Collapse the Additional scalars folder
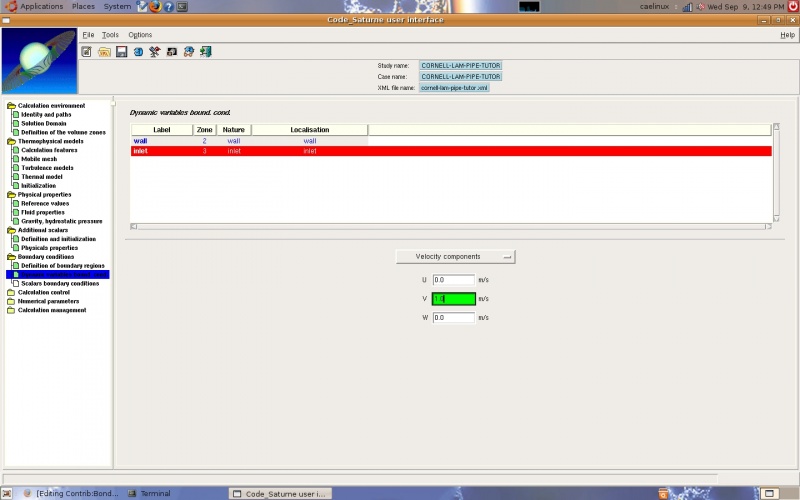 [11, 230]
